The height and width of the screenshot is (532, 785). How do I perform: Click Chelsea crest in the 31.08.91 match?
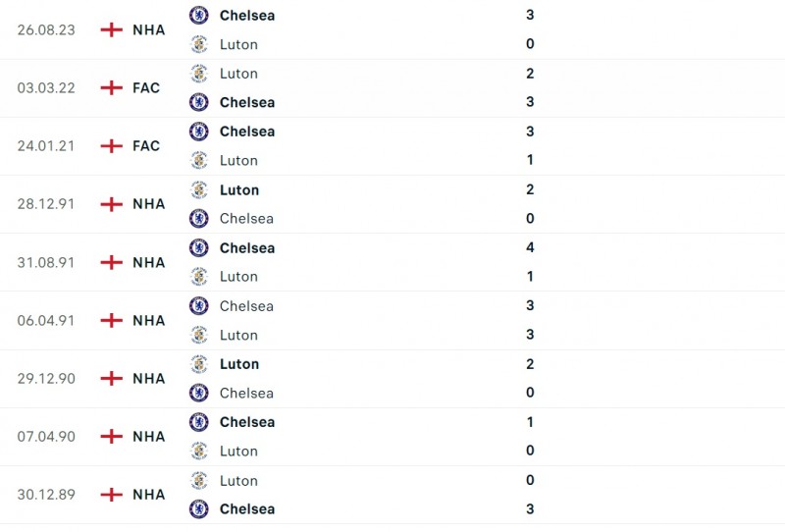pos(199,247)
